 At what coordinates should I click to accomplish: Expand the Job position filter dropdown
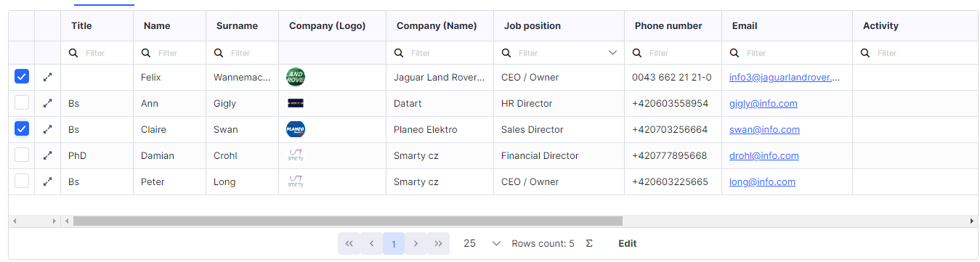tap(612, 53)
